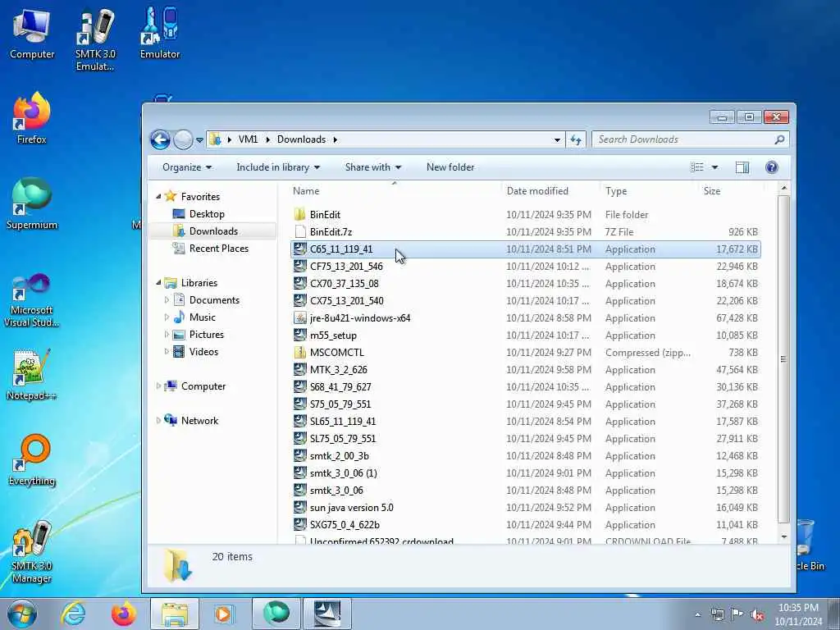Launch SMTK 3.0 Manager desktop shortcut
This screenshot has height=630, width=840.
pos(32,552)
